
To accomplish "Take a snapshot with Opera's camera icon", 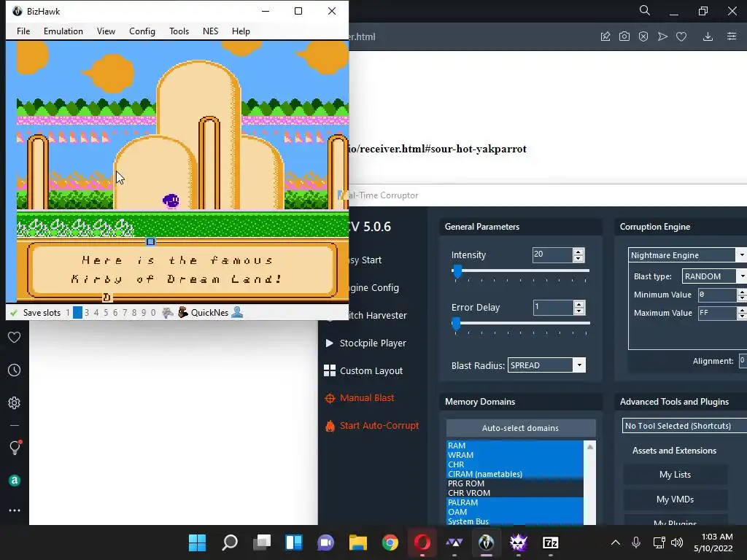I will (x=624, y=36).
